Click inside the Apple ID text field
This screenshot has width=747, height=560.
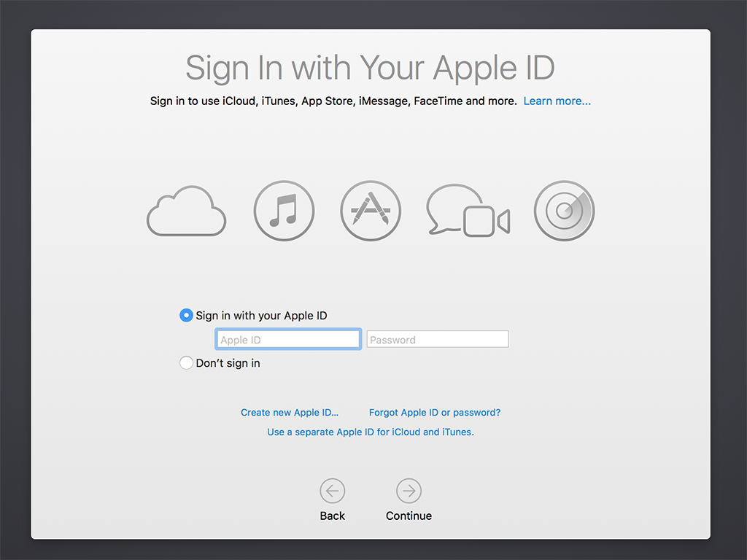(x=287, y=338)
